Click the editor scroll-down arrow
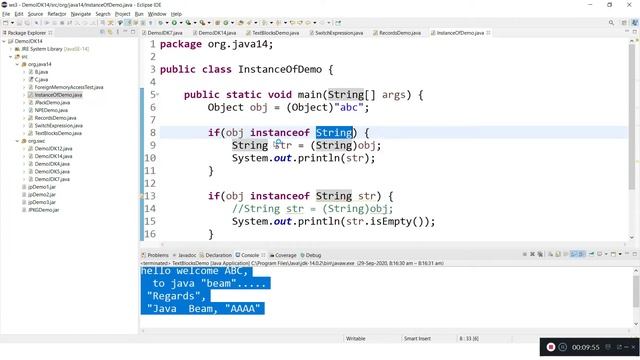640x360 pixels. [632, 237]
